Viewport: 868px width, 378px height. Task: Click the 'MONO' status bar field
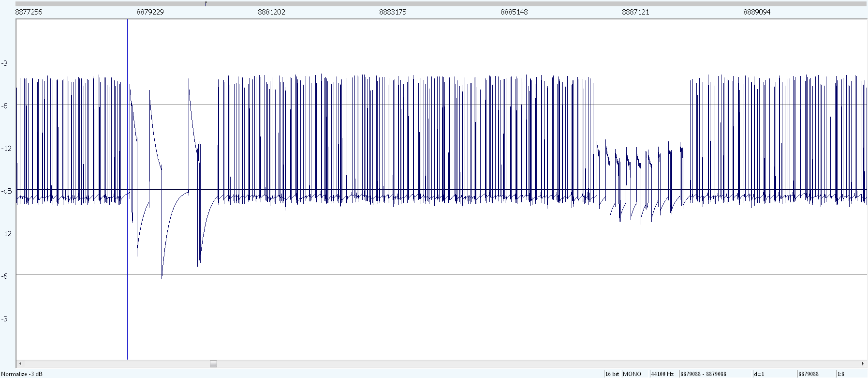pos(635,374)
